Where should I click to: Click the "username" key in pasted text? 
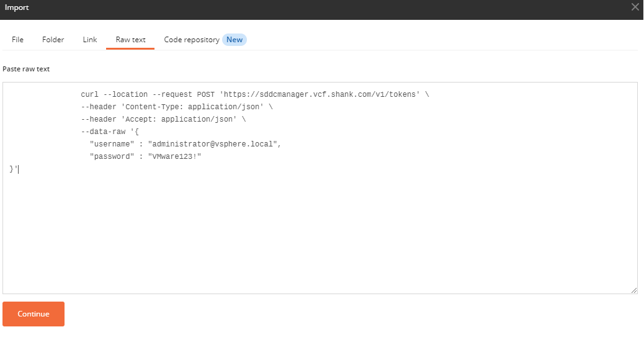point(112,144)
